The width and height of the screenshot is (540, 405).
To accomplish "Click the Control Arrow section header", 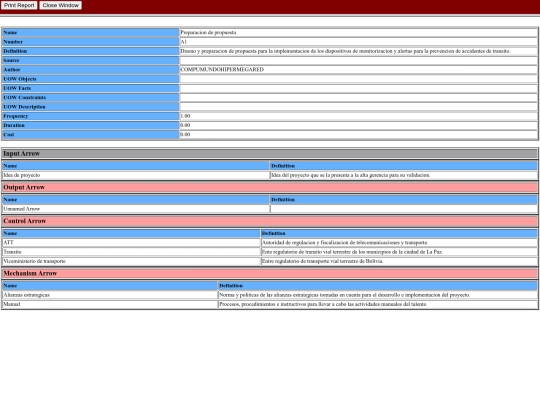I will (x=270, y=221).
